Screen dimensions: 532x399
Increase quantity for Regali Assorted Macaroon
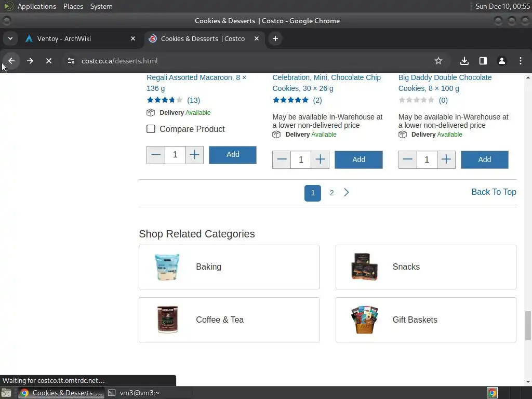[194, 155]
